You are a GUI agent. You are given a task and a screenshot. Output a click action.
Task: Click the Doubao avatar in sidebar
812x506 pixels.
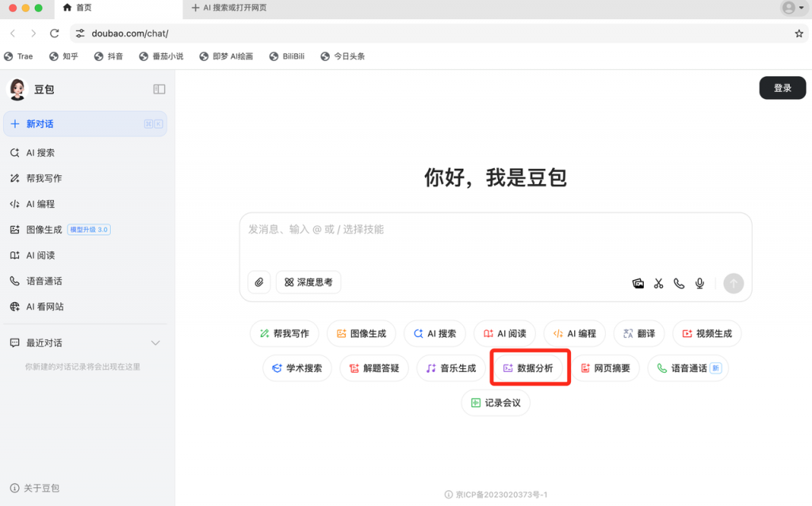coord(17,89)
